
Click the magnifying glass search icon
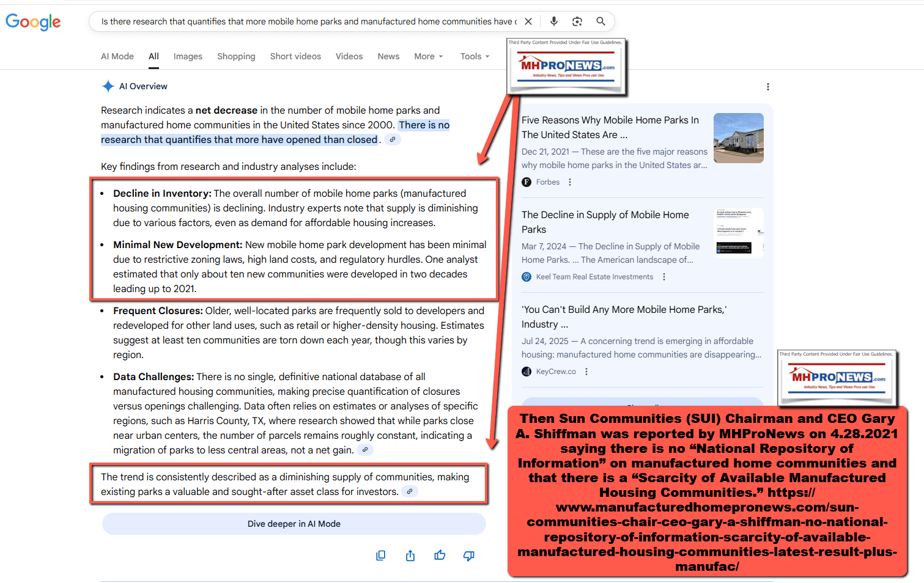[x=601, y=21]
